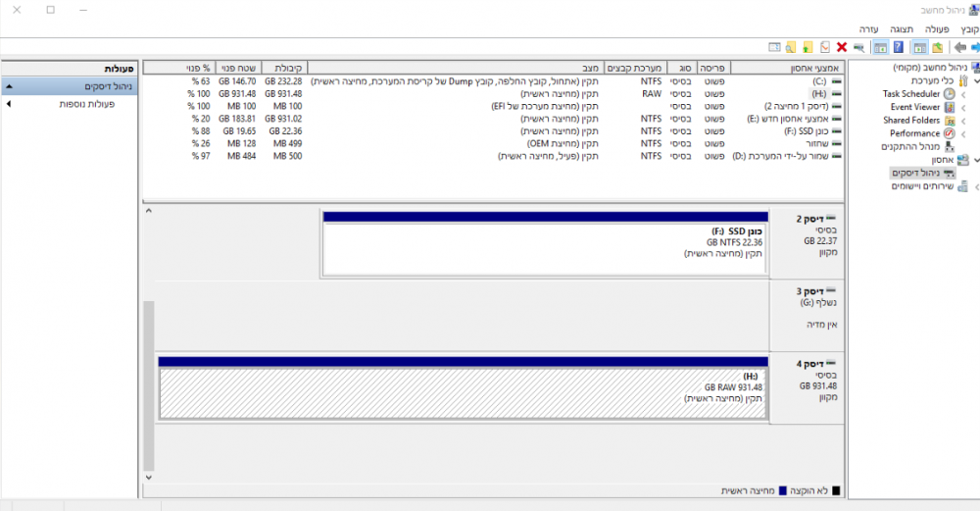Expand the Shared Folders tree node
This screenshot has width=980, height=511.
[963, 121]
